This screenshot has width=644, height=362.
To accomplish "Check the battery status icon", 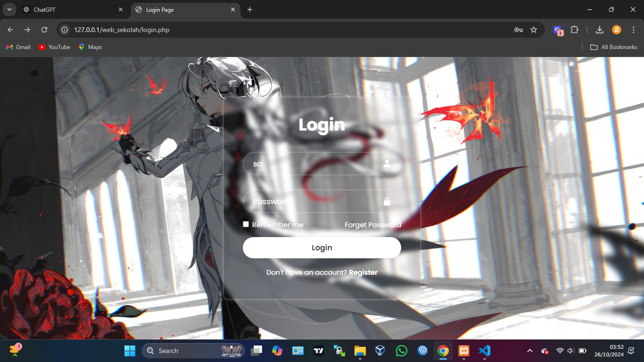I will tap(583, 351).
